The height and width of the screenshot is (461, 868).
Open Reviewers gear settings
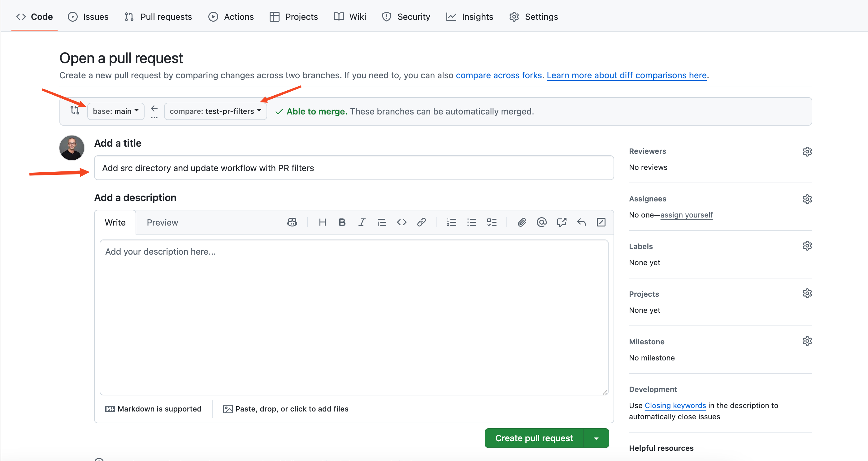[x=807, y=152]
